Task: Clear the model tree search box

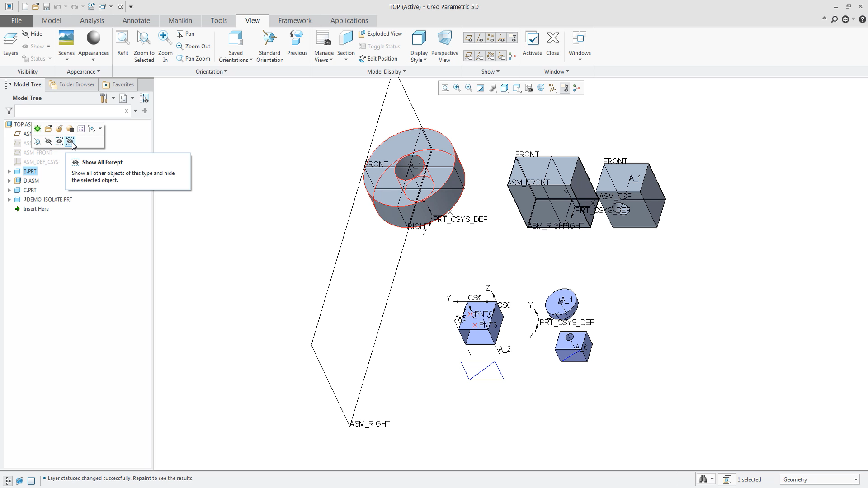Action: point(127,111)
